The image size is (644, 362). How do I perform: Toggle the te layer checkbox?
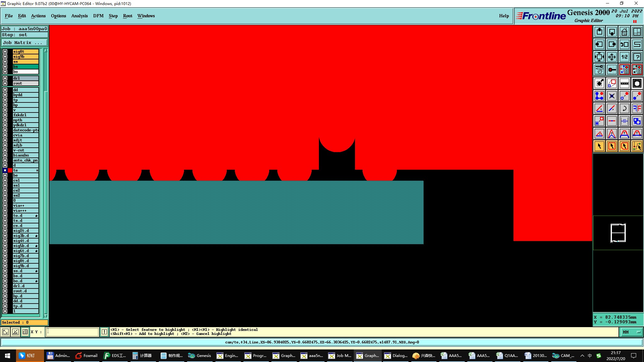coord(5,170)
